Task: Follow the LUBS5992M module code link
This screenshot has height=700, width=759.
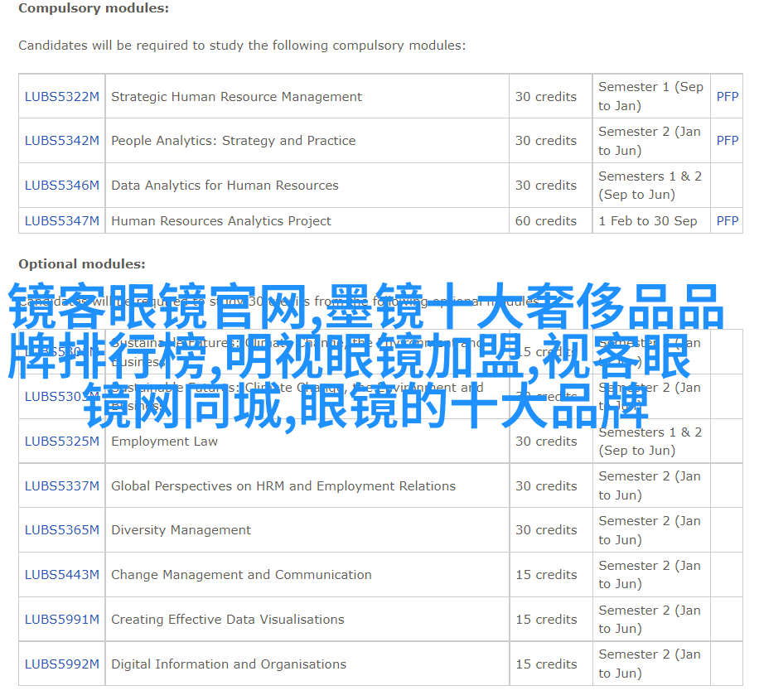Action: (x=62, y=664)
